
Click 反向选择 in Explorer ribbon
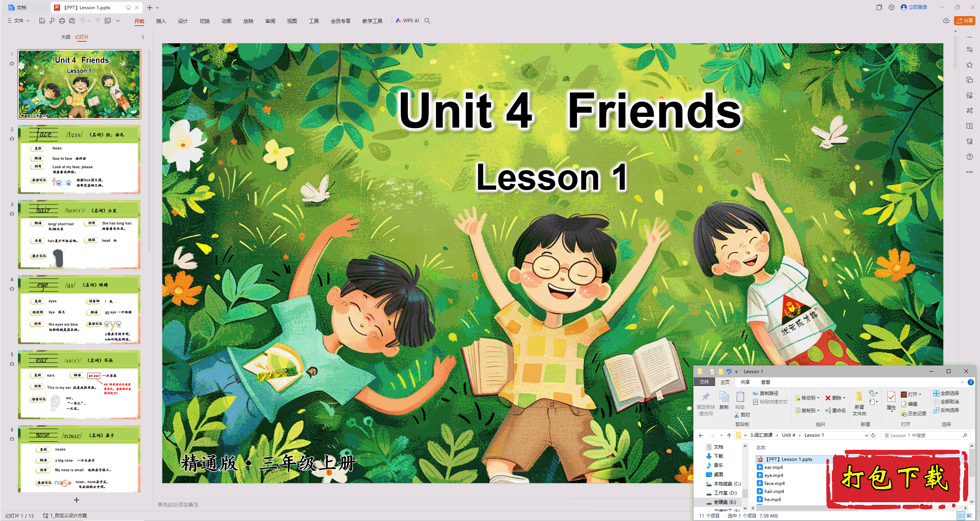coord(946,410)
